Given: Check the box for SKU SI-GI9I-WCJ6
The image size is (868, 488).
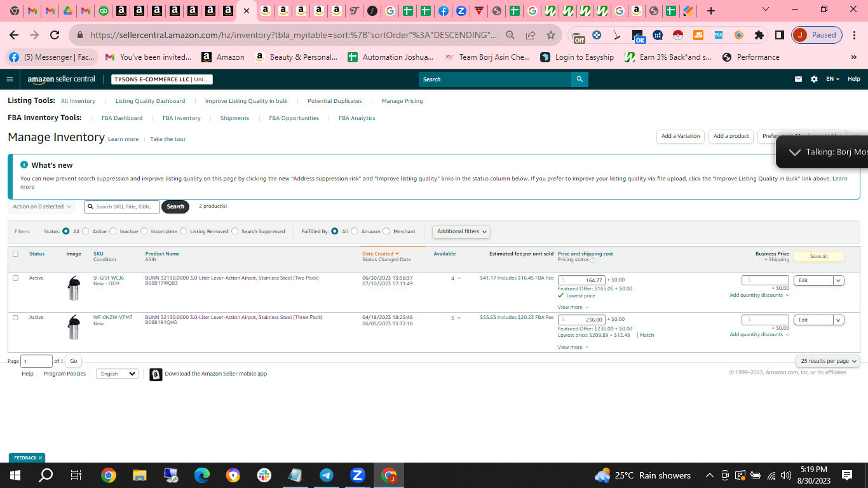Looking at the screenshot, I should coord(16,278).
